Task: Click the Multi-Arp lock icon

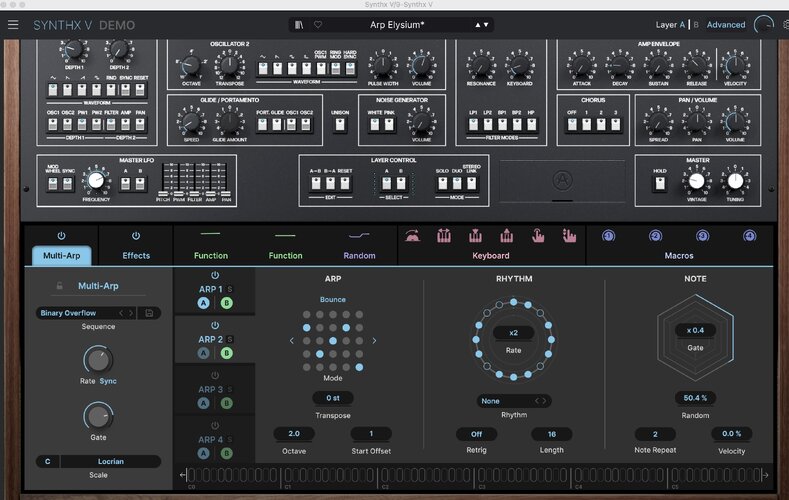Action: [59, 286]
